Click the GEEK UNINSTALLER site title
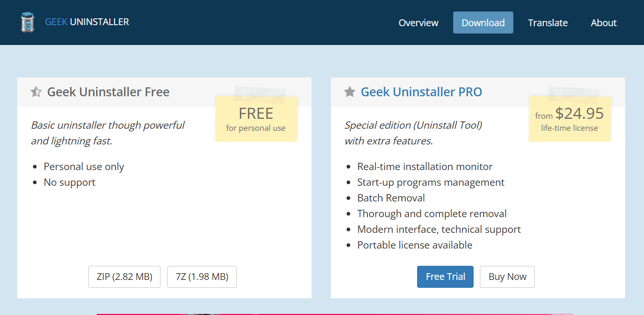The width and height of the screenshot is (644, 315). (x=87, y=22)
